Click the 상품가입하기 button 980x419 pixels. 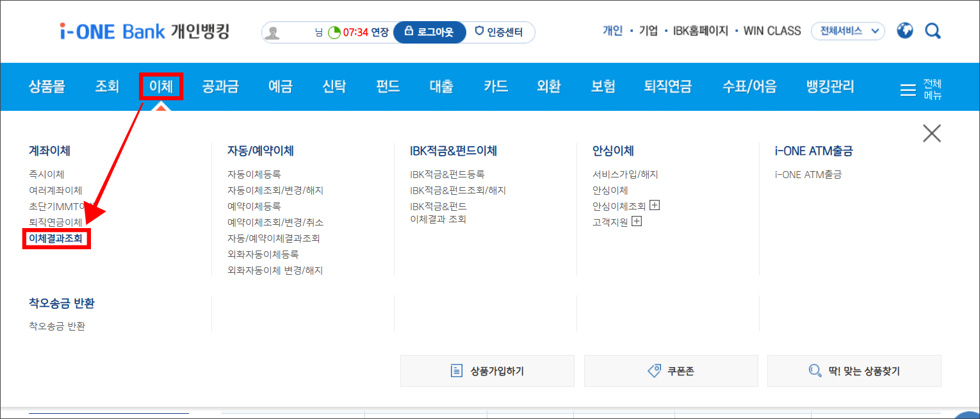click(x=487, y=371)
